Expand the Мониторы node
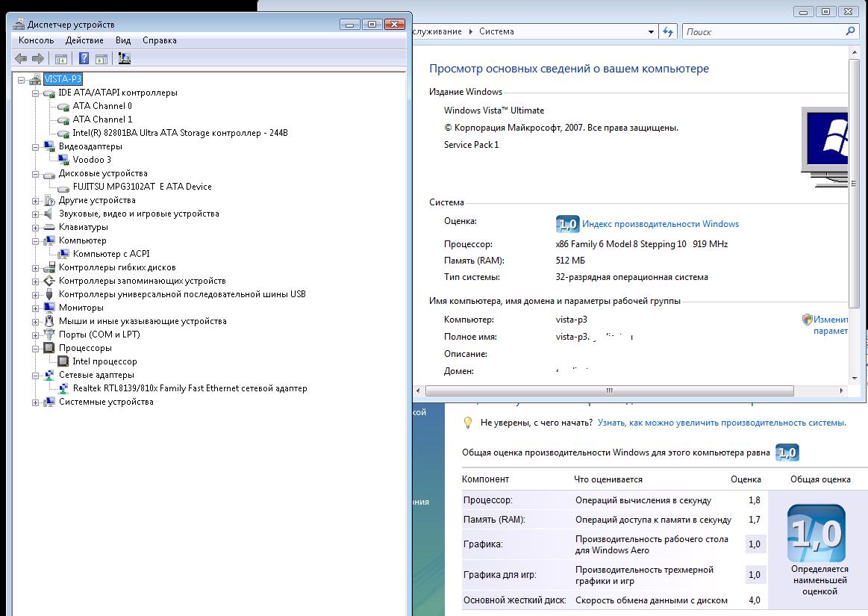The image size is (868, 616). (x=35, y=308)
